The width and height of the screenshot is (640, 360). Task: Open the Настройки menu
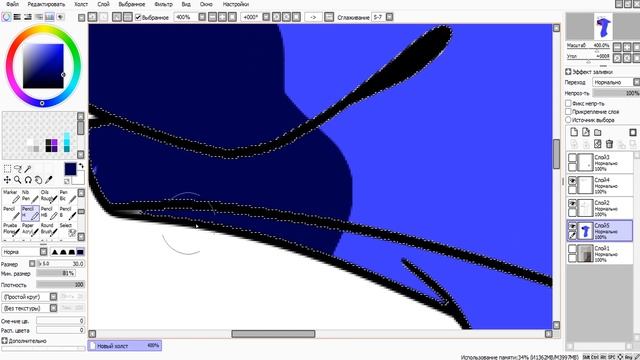click(236, 4)
